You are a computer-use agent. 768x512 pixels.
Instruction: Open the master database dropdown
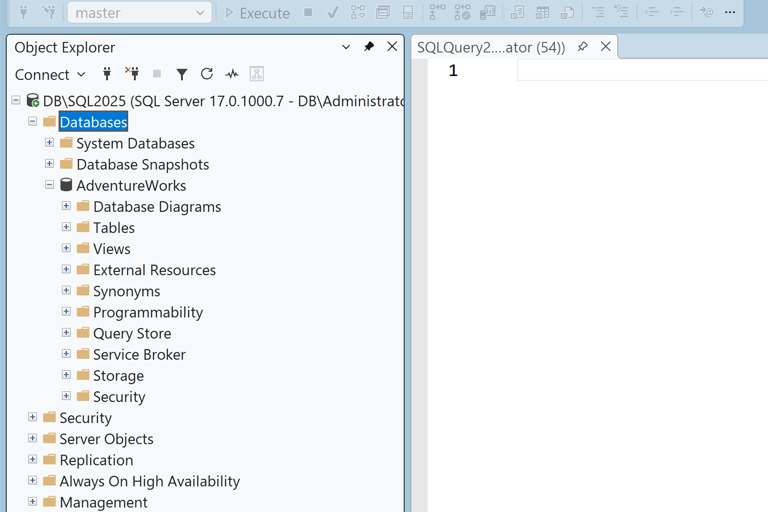tap(140, 13)
